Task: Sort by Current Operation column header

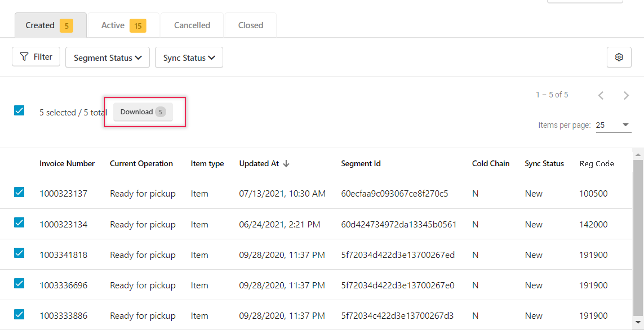Action: pyautogui.click(x=141, y=164)
